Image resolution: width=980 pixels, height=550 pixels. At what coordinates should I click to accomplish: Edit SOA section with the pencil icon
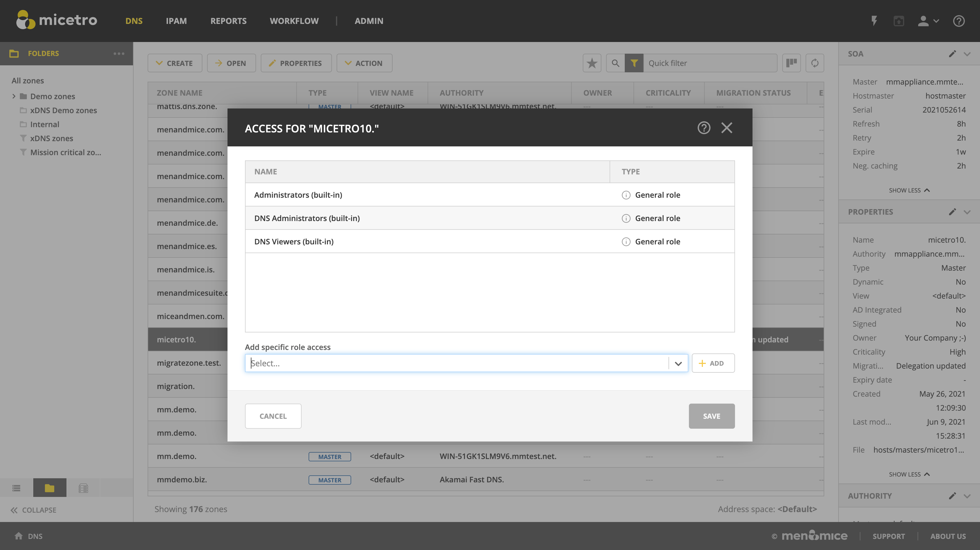click(952, 54)
